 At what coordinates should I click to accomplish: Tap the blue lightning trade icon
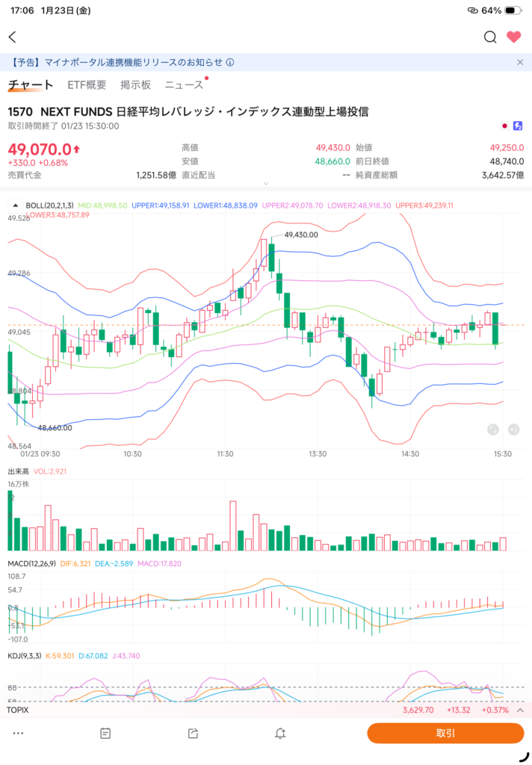pos(516,126)
